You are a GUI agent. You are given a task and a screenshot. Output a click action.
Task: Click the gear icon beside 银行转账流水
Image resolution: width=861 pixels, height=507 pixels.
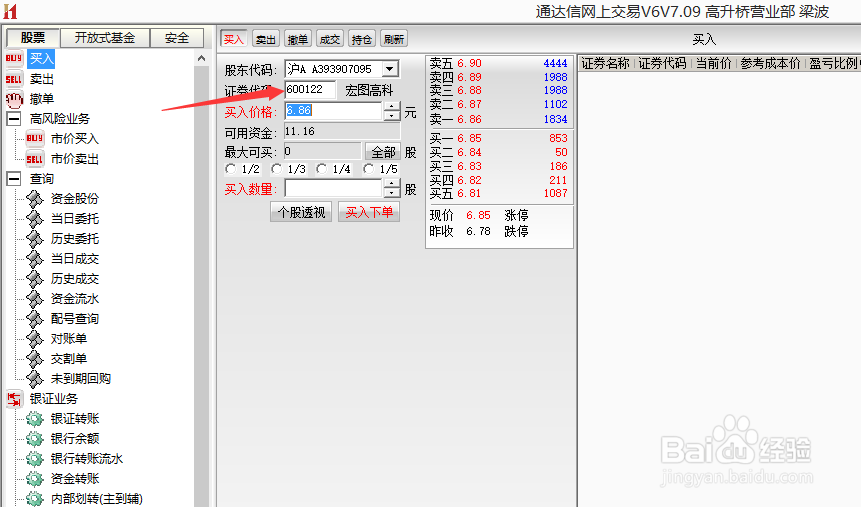click(35, 459)
